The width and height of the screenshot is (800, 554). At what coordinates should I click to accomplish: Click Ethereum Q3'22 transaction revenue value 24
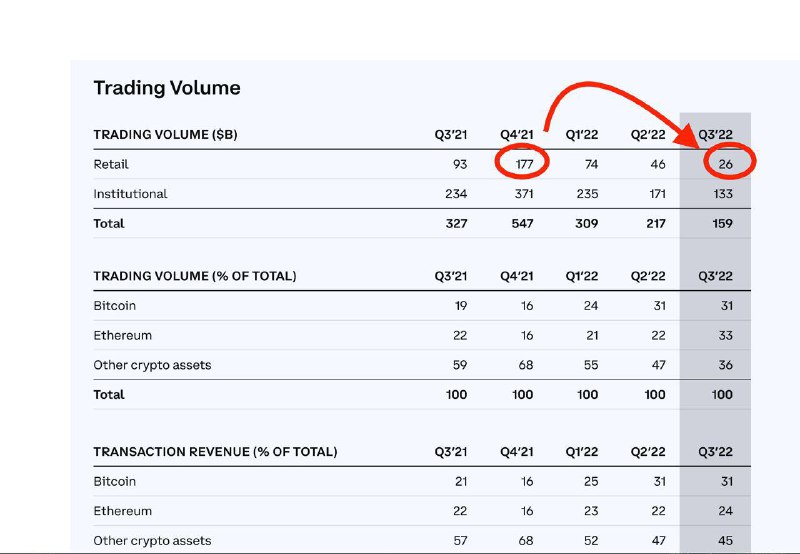pos(726,511)
